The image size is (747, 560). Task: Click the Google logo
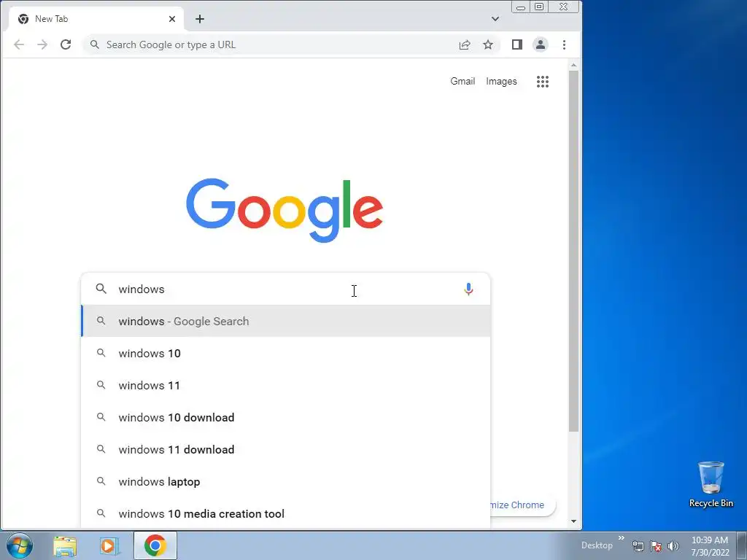pos(285,210)
